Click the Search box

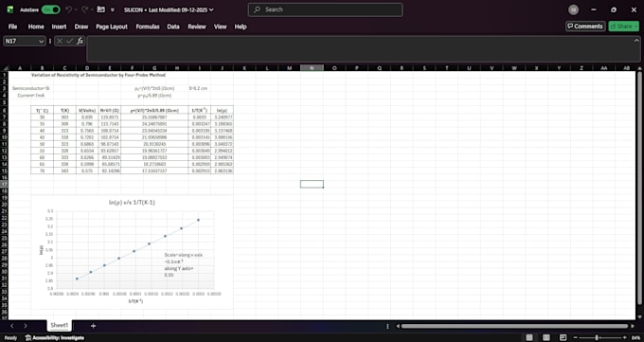tap(325, 9)
